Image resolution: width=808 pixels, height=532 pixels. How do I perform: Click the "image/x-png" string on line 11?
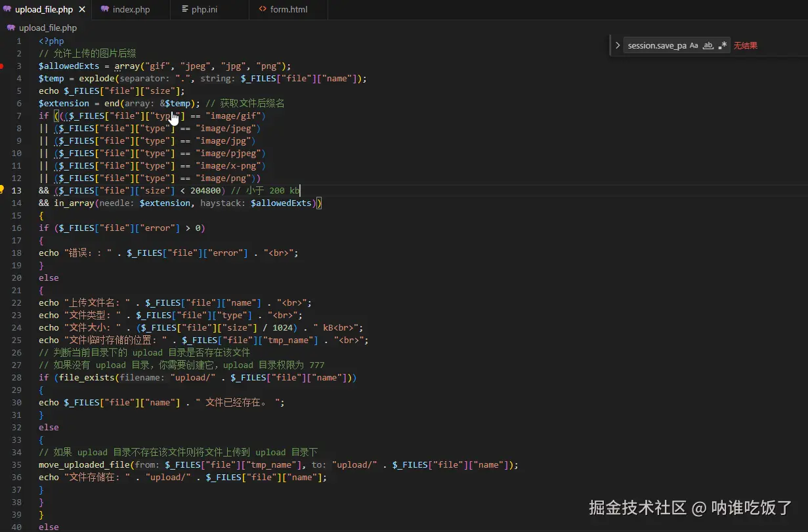[228, 165]
